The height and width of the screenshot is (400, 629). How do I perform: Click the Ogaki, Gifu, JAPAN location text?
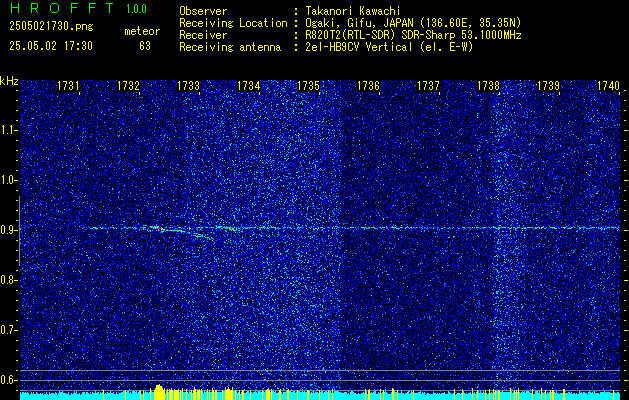point(413,23)
